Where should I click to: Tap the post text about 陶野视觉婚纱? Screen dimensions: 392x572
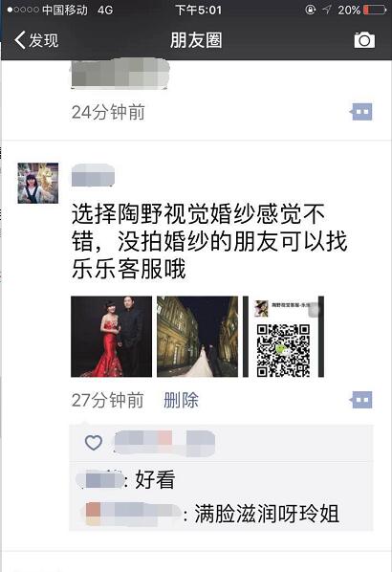pyautogui.click(x=209, y=241)
